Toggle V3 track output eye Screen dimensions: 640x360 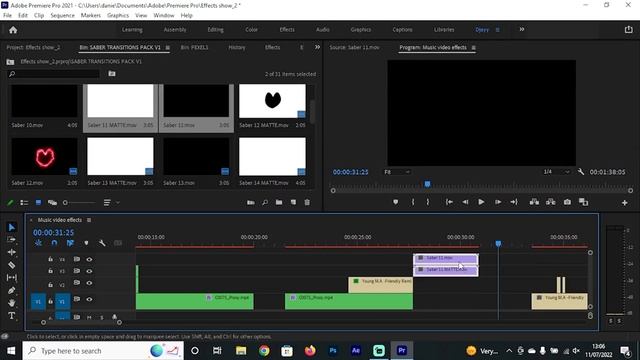click(x=89, y=271)
